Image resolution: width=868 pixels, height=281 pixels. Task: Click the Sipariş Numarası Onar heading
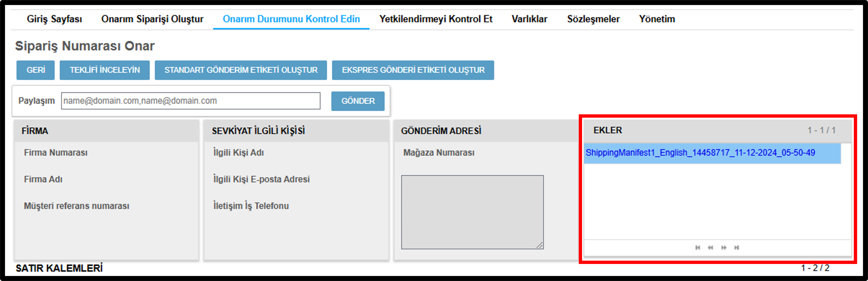pos(85,46)
